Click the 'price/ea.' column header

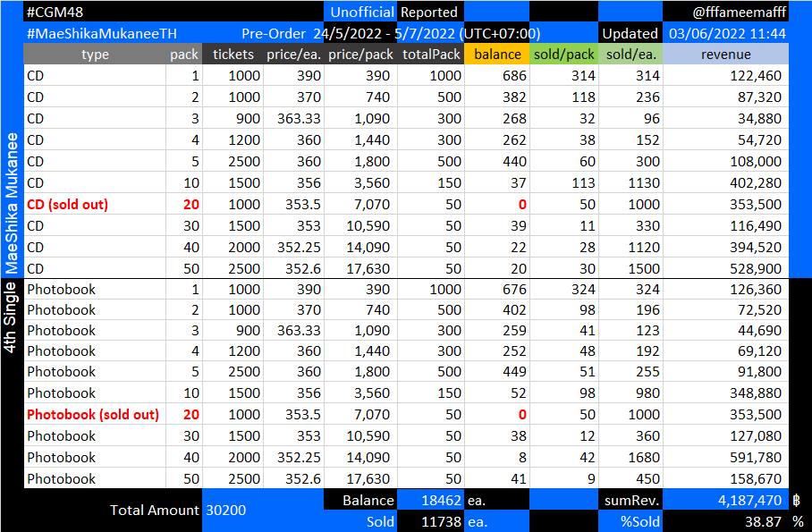(293, 54)
